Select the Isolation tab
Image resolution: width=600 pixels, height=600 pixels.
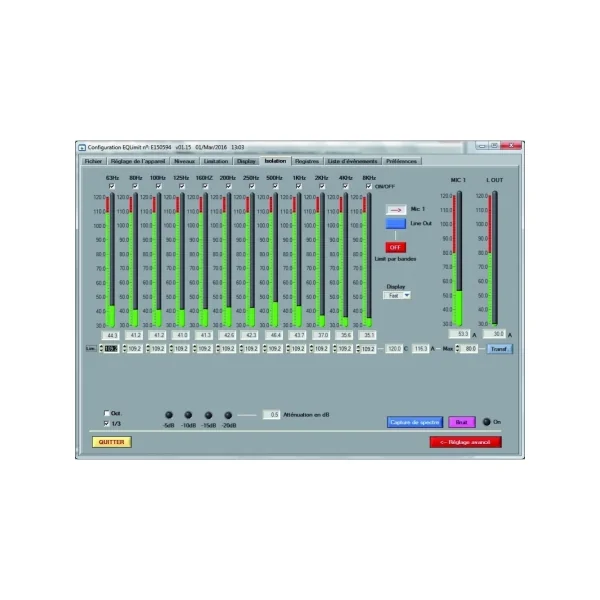[x=276, y=161]
